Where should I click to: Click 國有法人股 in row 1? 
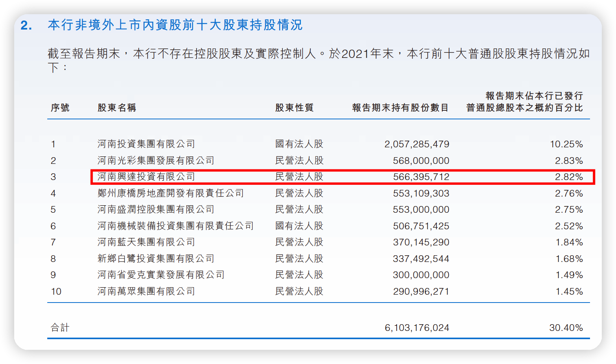[299, 144]
